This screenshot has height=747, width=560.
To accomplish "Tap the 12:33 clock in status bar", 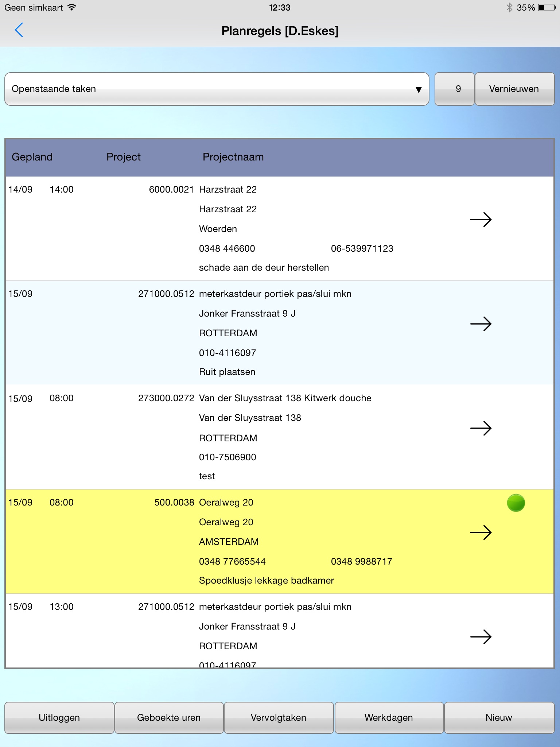I will coord(280,8).
